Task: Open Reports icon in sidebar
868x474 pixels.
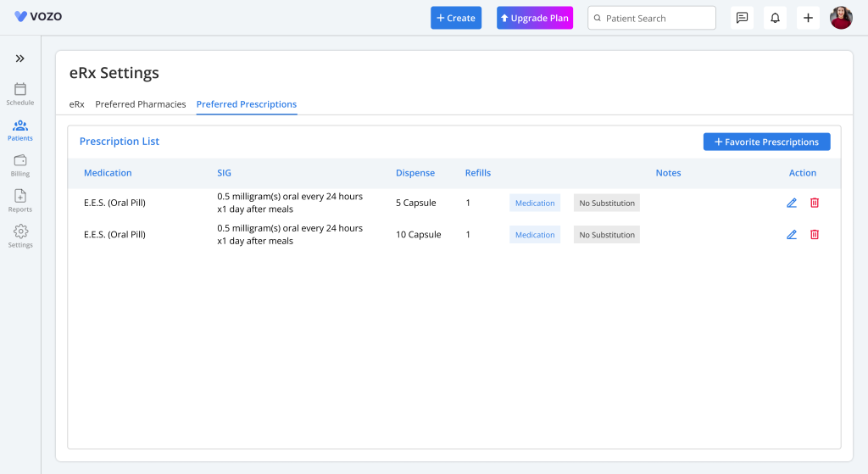Action: [20, 197]
